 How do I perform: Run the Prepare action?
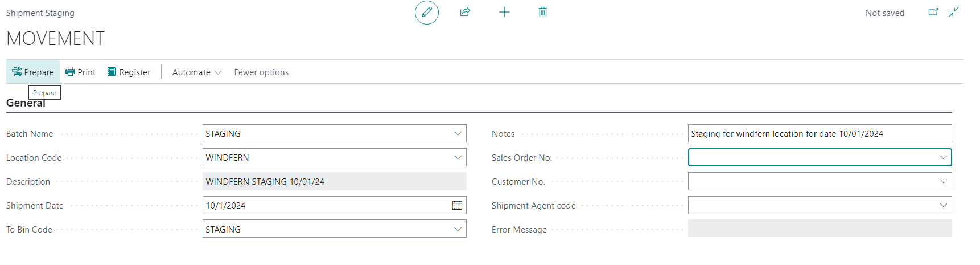(x=33, y=72)
